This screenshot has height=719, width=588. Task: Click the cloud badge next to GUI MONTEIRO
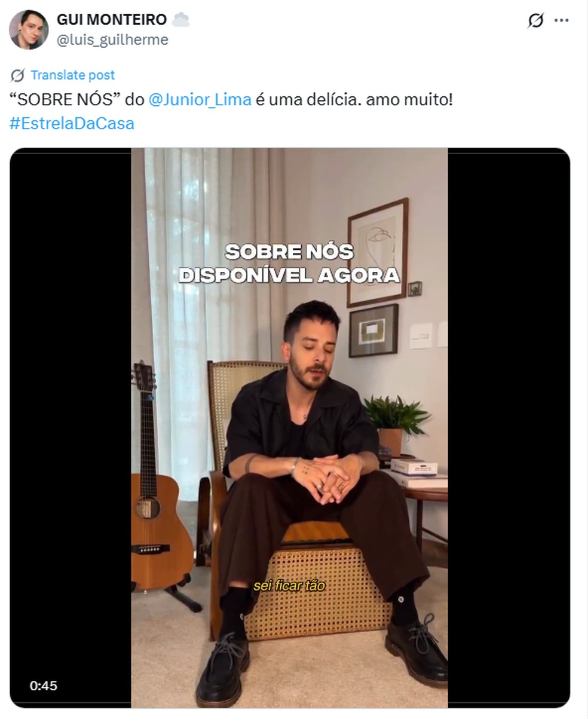pos(180,20)
